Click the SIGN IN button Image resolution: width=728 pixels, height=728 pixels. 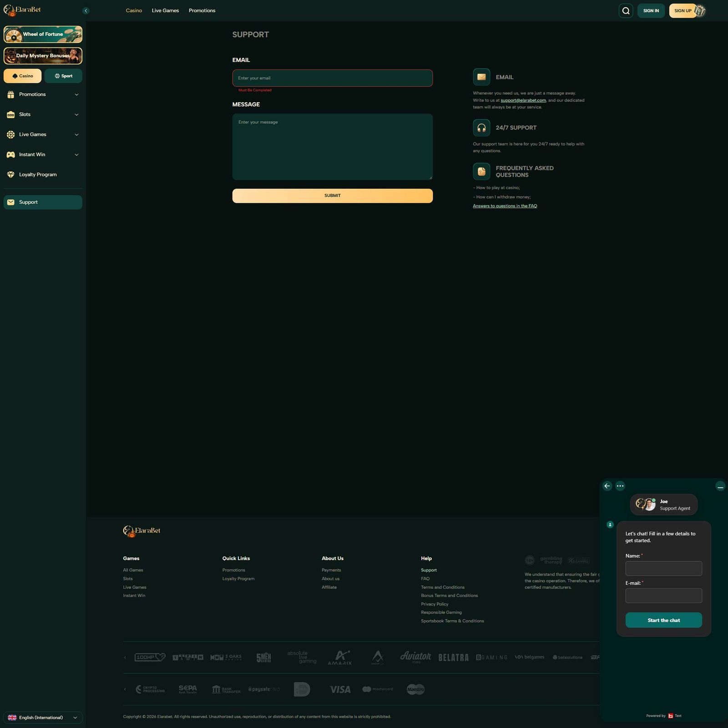651,11
